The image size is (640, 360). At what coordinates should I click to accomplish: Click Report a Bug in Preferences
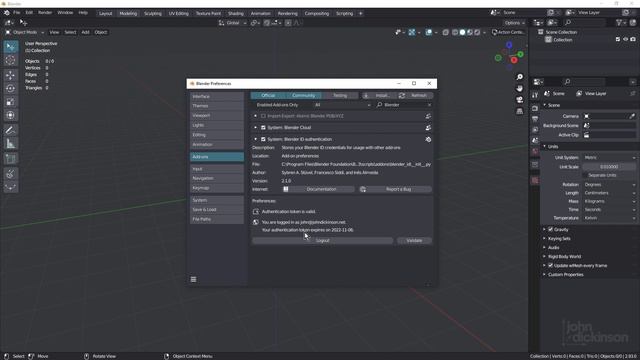point(396,189)
